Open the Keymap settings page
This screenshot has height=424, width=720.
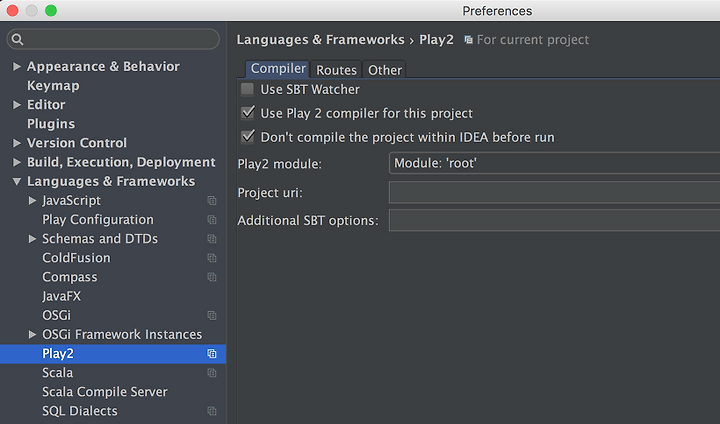click(x=53, y=86)
